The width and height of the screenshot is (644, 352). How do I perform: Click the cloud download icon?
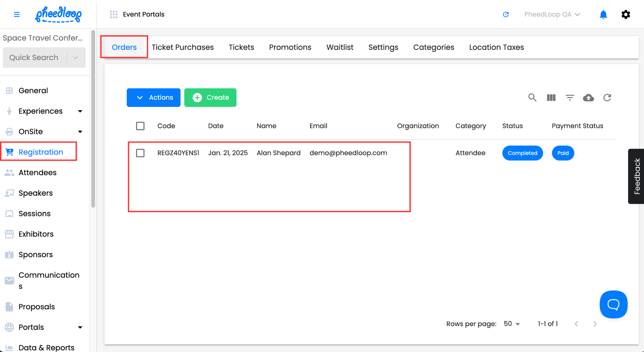coord(588,98)
